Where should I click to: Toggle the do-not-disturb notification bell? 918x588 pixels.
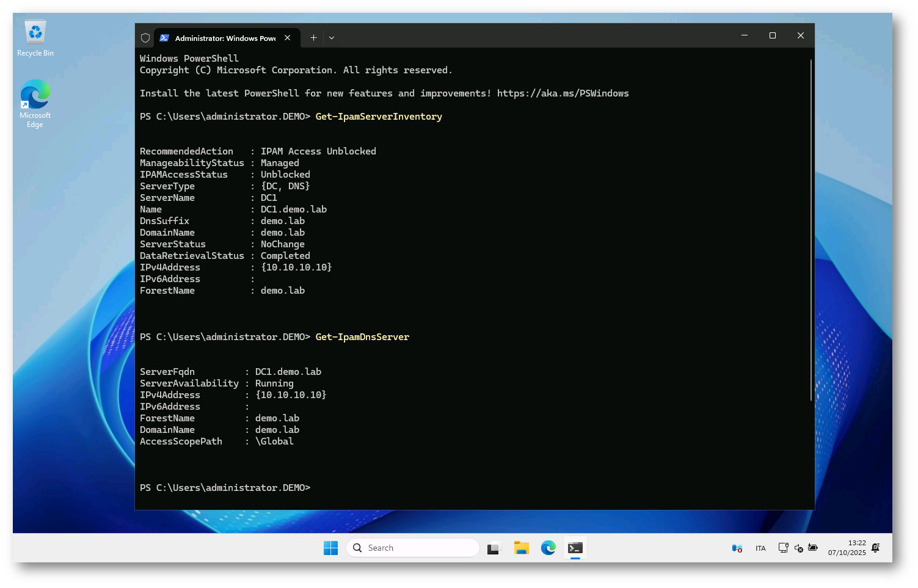875,548
